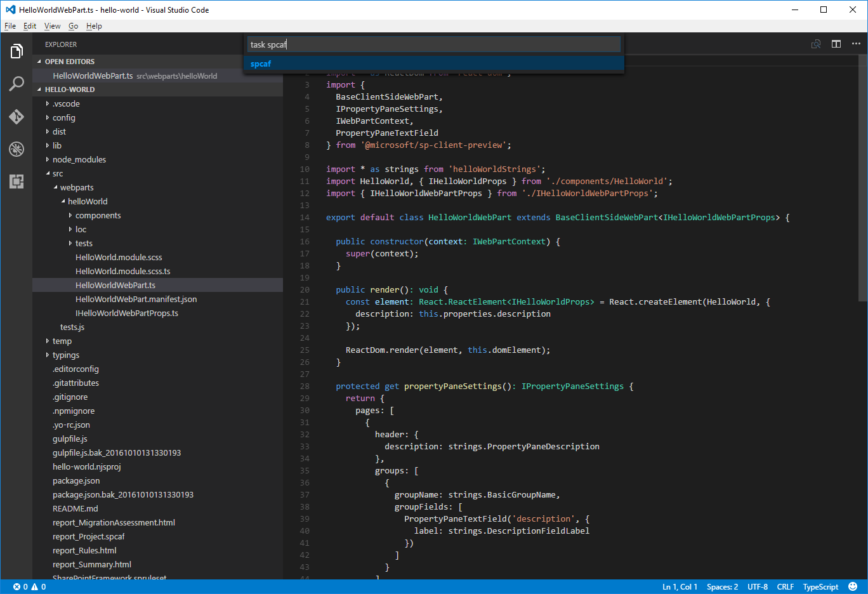Open the Go menu
The image size is (868, 594).
(74, 26)
